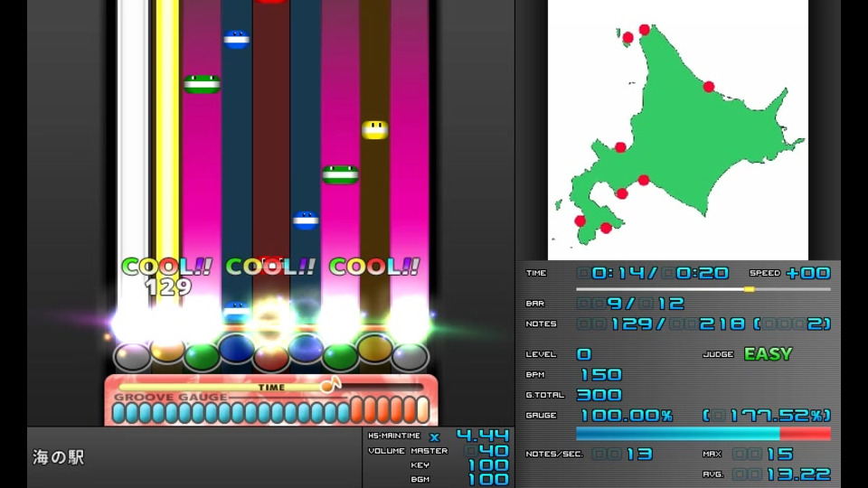
Task: Click the MAX value 15
Action: tap(780, 455)
